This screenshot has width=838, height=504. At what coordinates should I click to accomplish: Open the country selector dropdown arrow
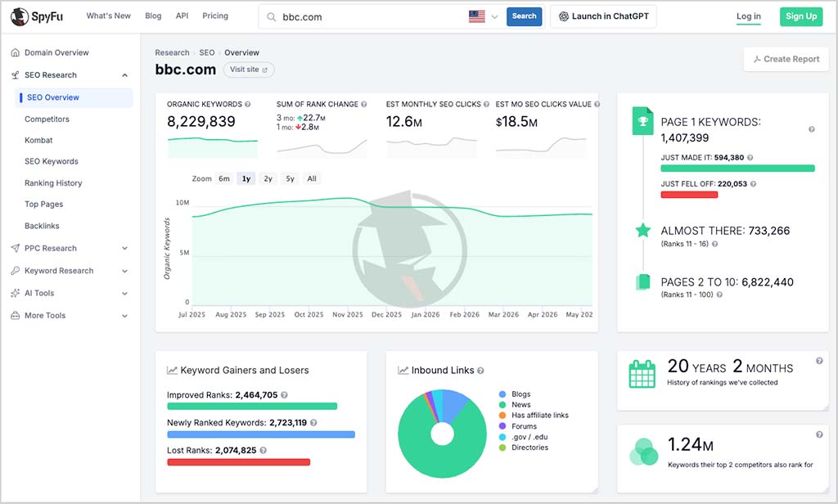[x=494, y=17]
